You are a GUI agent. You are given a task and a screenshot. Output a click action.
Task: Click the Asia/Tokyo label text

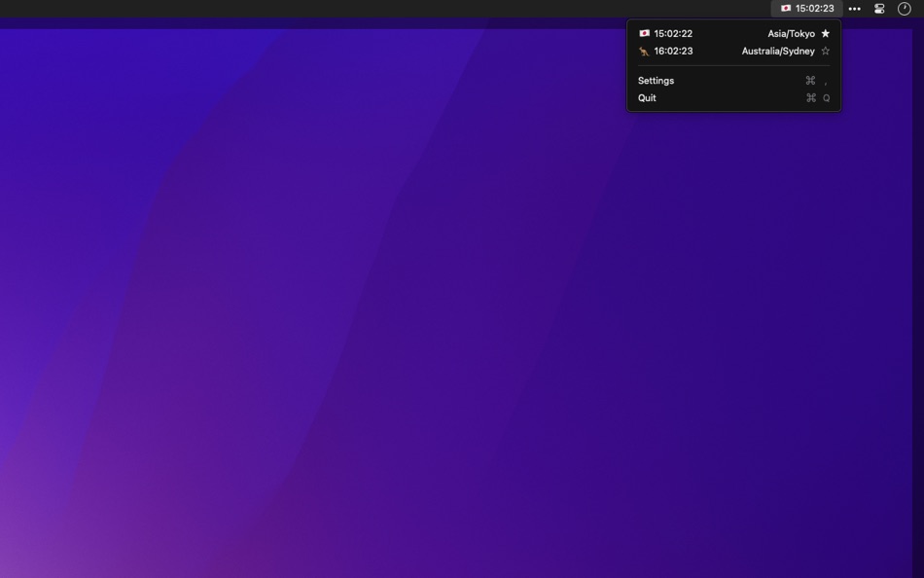[x=791, y=34]
